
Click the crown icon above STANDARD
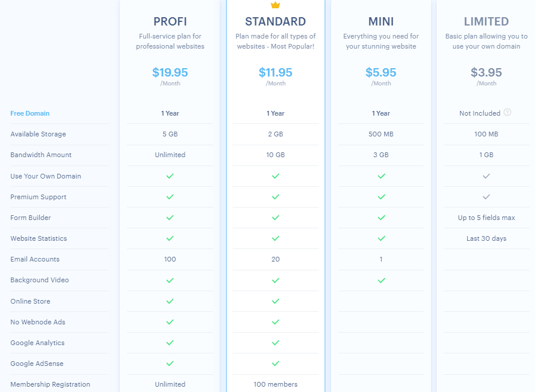click(x=275, y=5)
